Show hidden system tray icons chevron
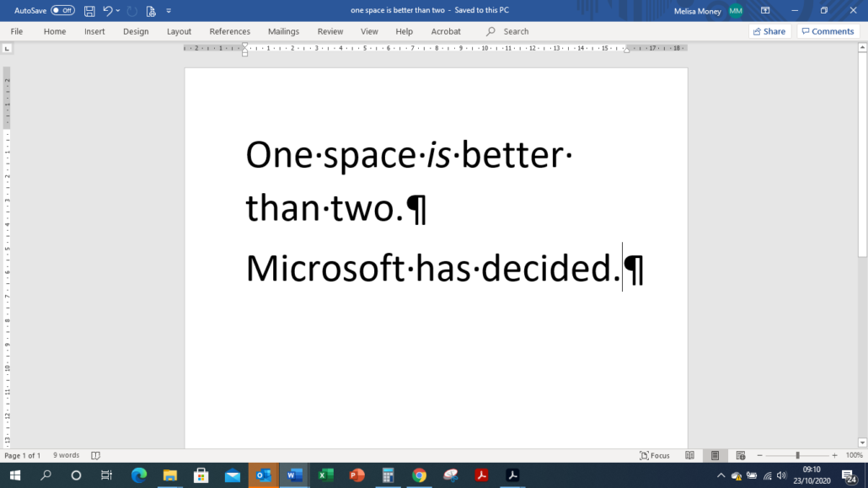Image resolution: width=868 pixels, height=488 pixels. pos(721,475)
